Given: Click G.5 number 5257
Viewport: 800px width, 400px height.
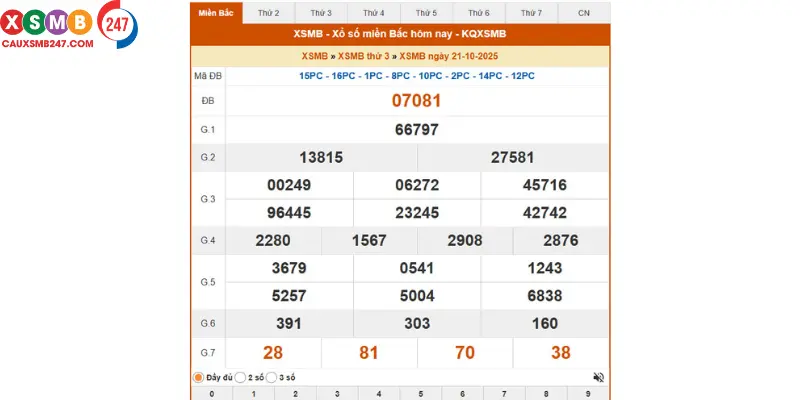Looking at the screenshot, I should pyautogui.click(x=289, y=296).
